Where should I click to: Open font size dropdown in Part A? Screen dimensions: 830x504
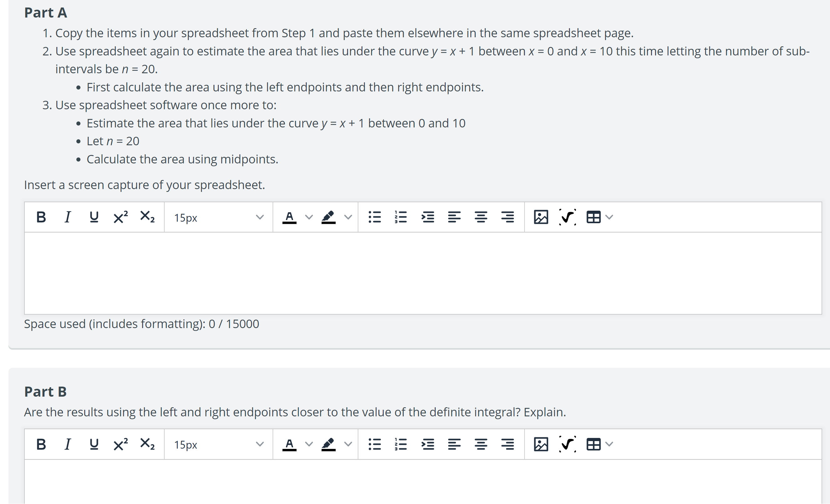pyautogui.click(x=218, y=217)
